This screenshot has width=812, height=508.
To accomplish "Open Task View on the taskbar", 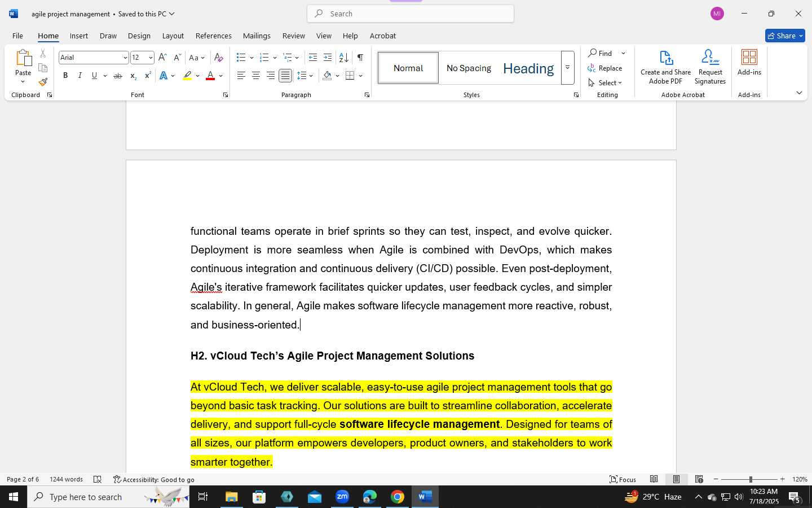I will click(203, 497).
